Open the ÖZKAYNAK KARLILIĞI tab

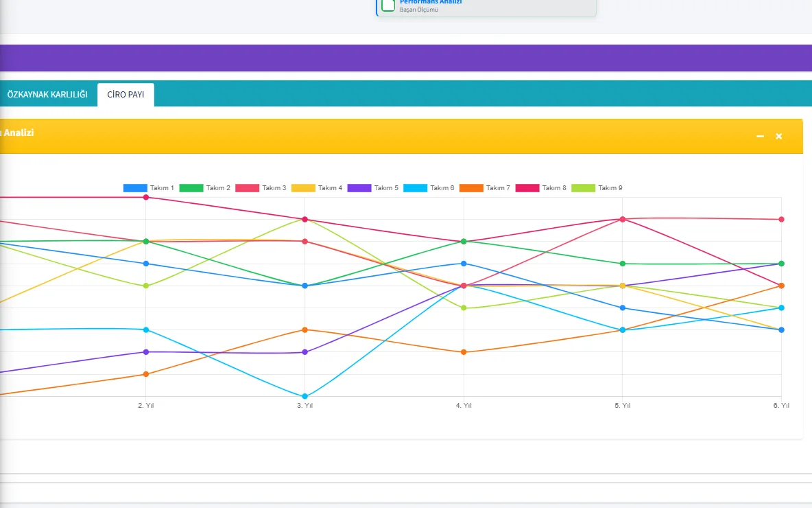point(47,94)
